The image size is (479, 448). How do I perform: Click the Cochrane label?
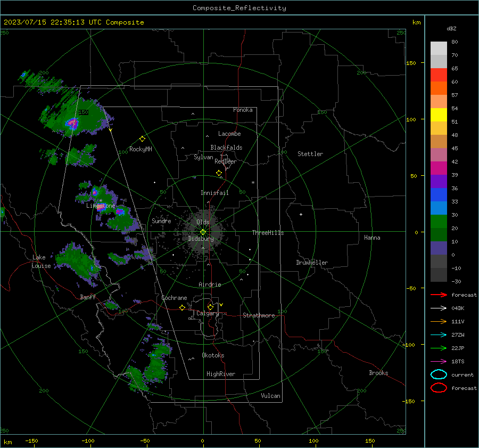(x=174, y=298)
